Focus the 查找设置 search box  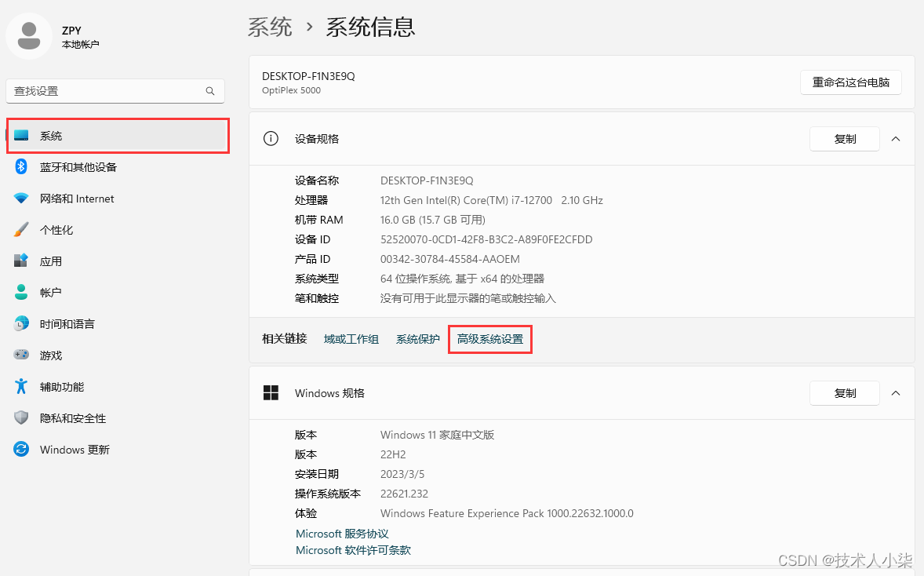click(115, 91)
